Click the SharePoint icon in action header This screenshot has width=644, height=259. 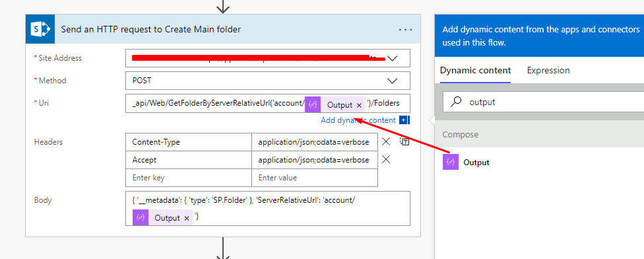pyautogui.click(x=40, y=29)
